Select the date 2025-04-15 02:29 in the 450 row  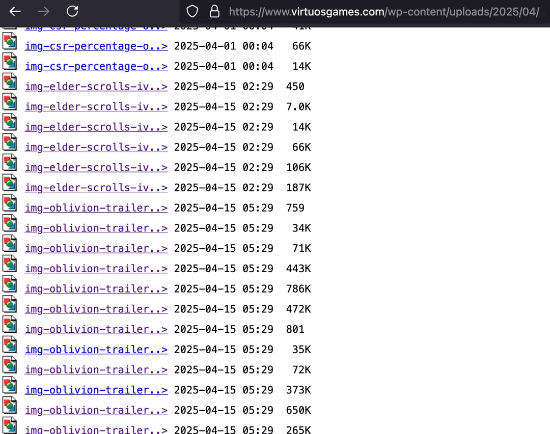pos(224,87)
